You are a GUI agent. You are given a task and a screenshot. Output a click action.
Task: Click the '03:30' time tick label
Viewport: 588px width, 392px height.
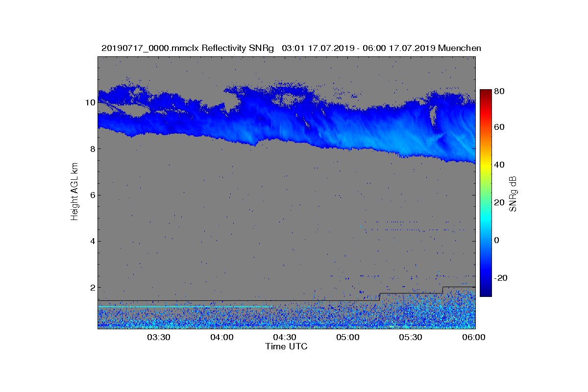pyautogui.click(x=159, y=337)
